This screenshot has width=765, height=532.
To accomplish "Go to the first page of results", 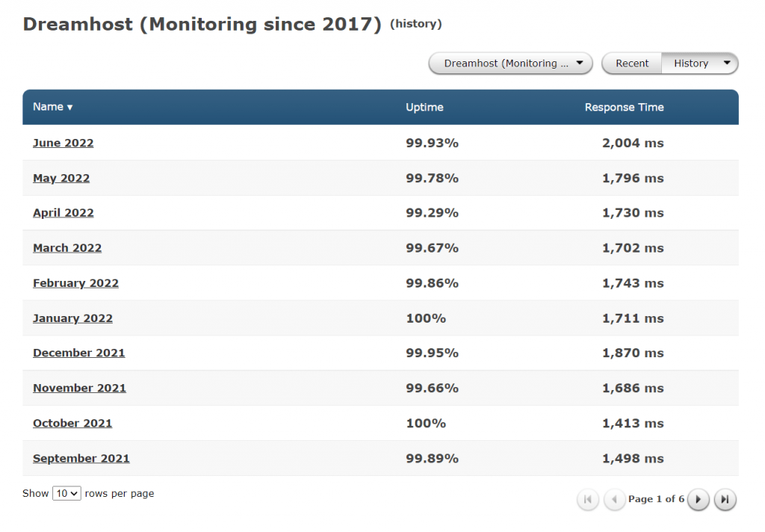I will click(x=588, y=499).
